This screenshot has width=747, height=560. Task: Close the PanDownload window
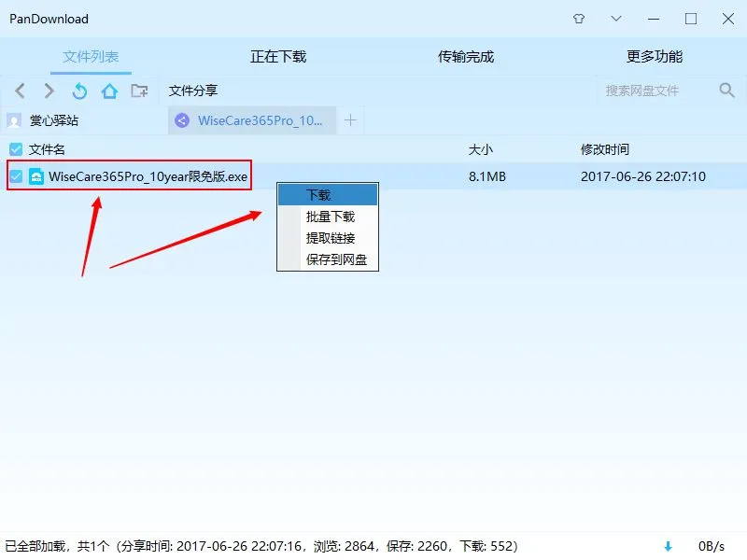(x=728, y=19)
